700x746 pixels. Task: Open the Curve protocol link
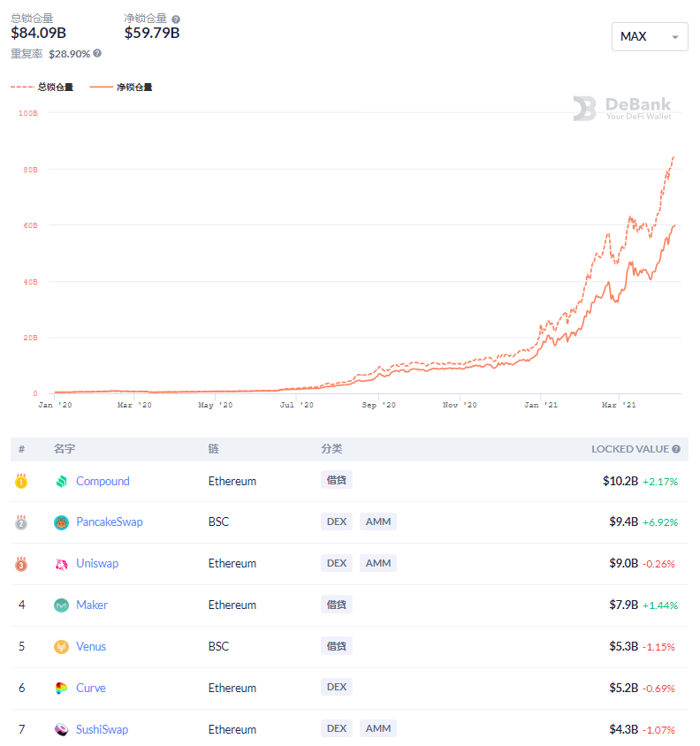91,688
